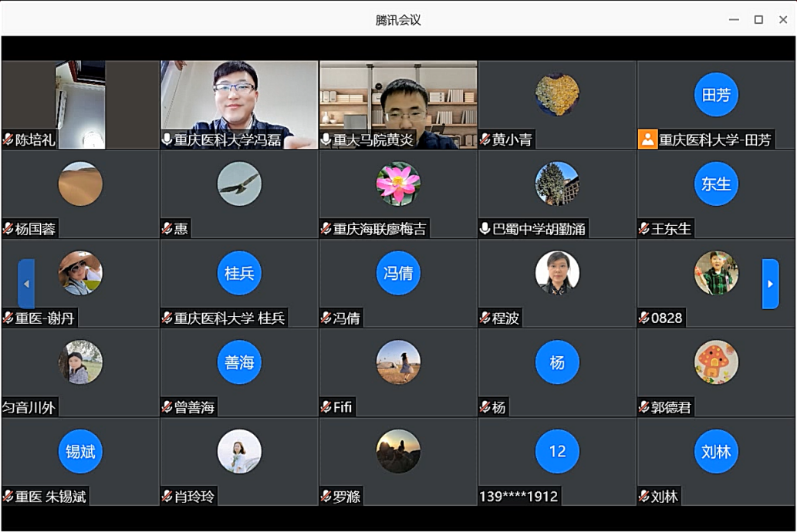Go to next page with right arrow
The height and width of the screenshot is (532, 797).
tap(770, 284)
